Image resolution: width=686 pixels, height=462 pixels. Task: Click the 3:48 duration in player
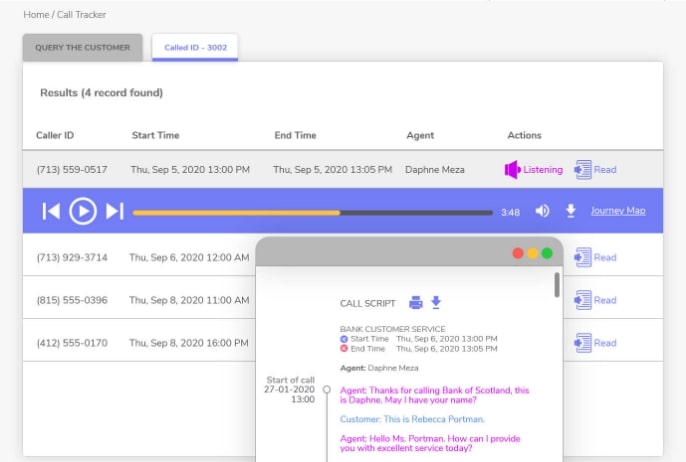point(510,213)
